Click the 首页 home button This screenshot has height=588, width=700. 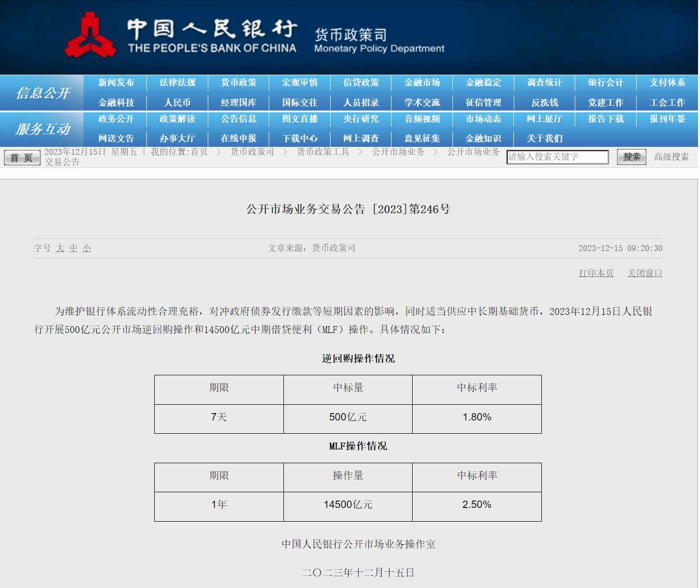pos(22,158)
